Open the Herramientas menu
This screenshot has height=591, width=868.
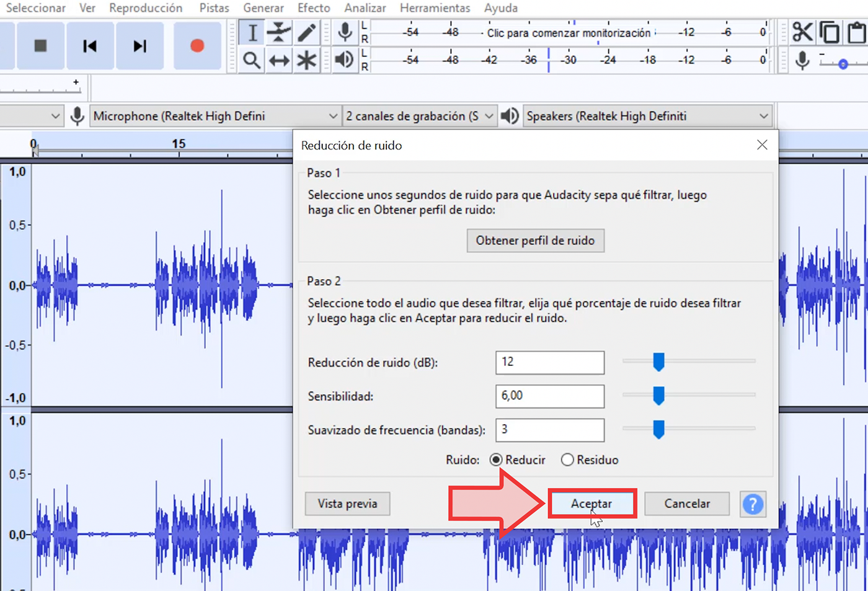pyautogui.click(x=435, y=8)
